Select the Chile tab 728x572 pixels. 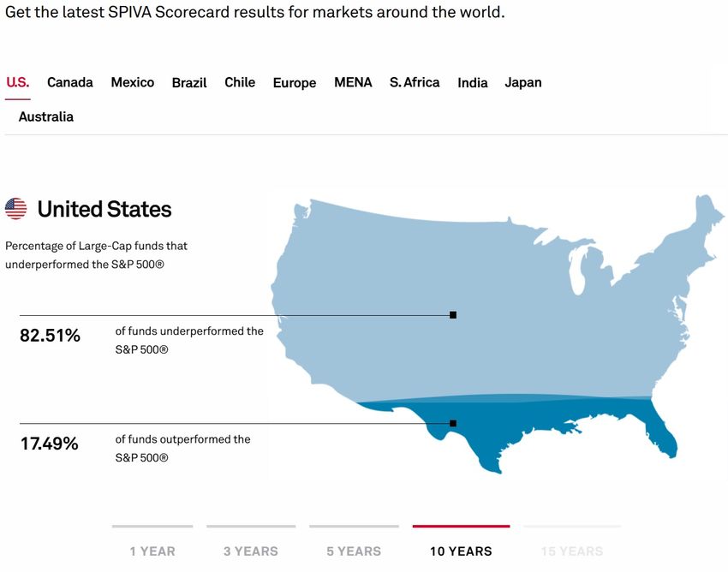(x=240, y=83)
